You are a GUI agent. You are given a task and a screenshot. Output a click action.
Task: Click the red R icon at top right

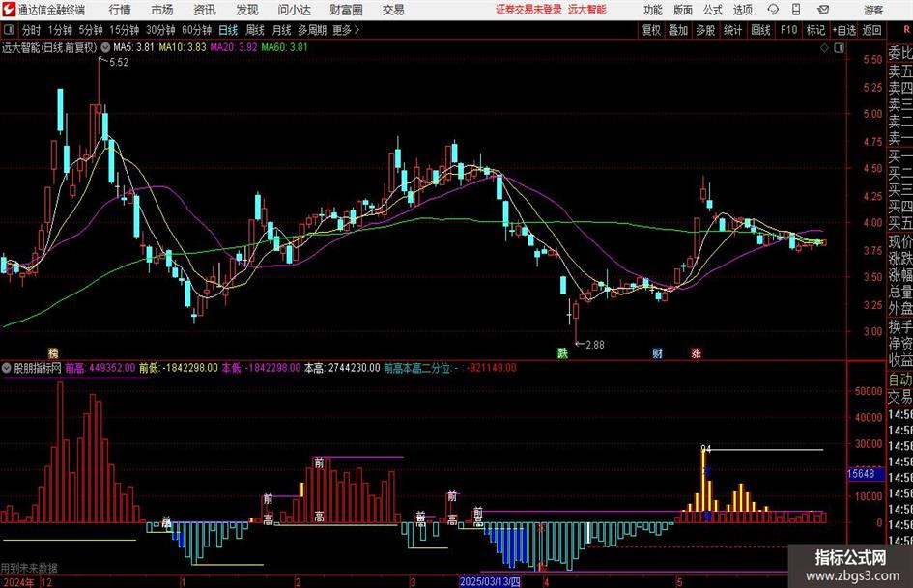[x=906, y=29]
